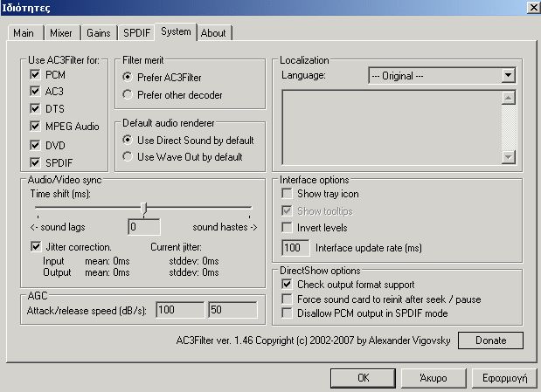Enable Show tray icon
This screenshot has height=392, width=541.
pyautogui.click(x=286, y=194)
